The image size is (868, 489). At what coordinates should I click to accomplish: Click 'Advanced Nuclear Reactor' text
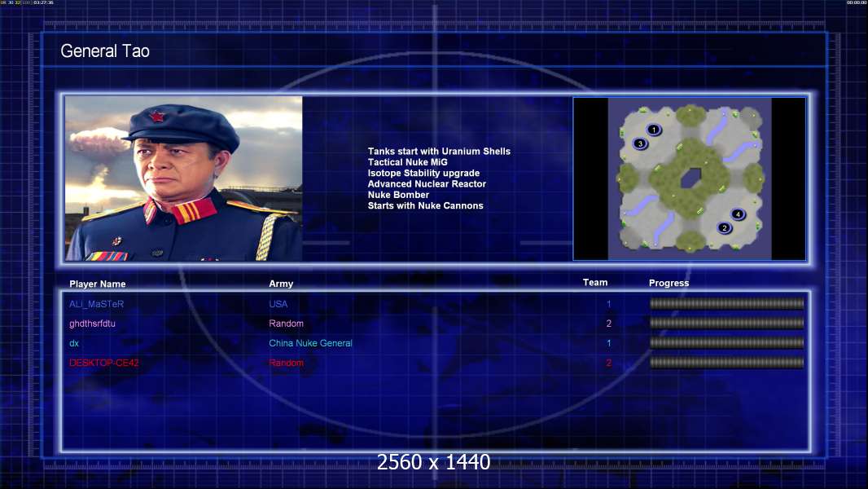coord(427,184)
